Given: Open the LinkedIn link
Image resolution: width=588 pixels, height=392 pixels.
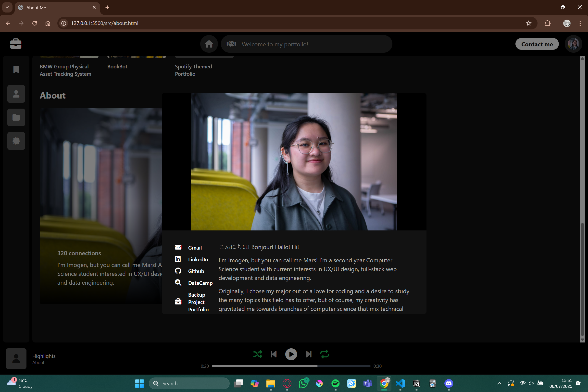Looking at the screenshot, I should tap(198, 259).
